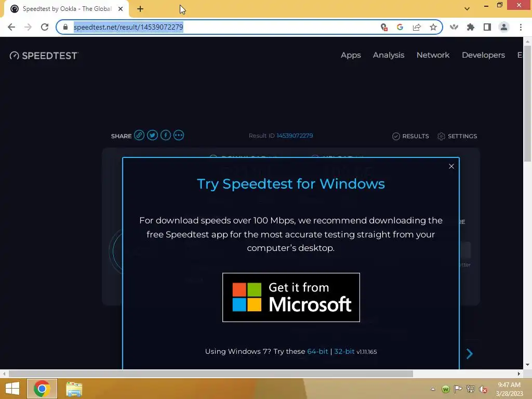Bookmark this page with the star
This screenshot has height=399, width=532.
click(433, 27)
